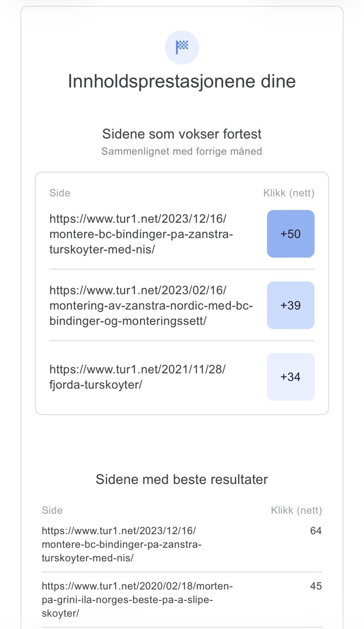
Task: Click the light blue +34 badge
Action: coord(291,377)
